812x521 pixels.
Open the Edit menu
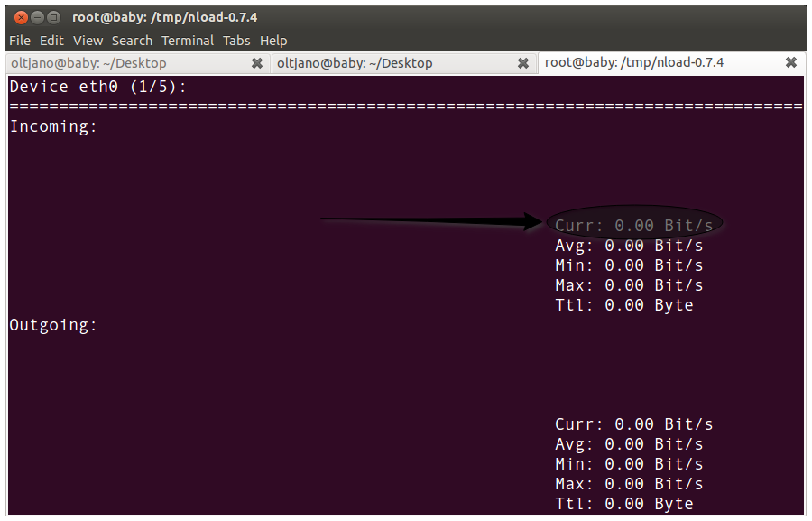tap(51, 40)
